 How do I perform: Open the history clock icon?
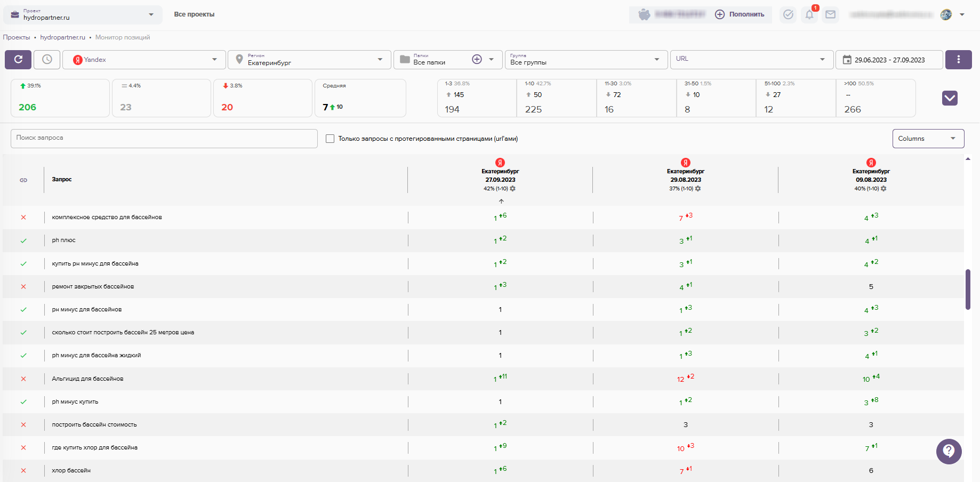pyautogui.click(x=47, y=60)
